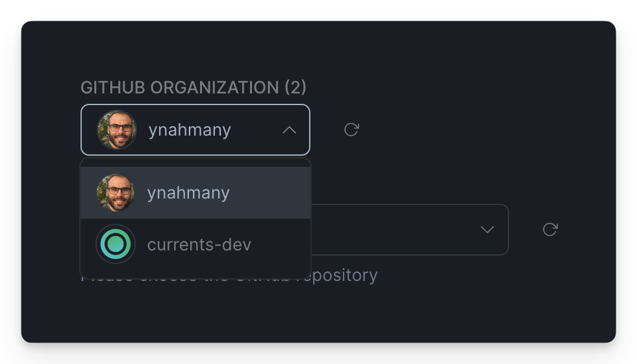Click the highlighted "ynahmany" option text
Screen dimensions: 637x364
(188, 193)
